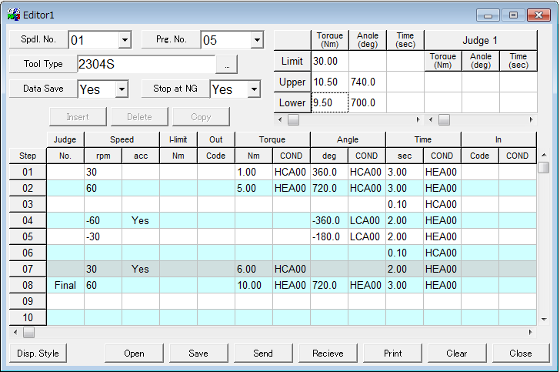Select step 02 row header
The width and height of the screenshot is (560, 372).
28,188
